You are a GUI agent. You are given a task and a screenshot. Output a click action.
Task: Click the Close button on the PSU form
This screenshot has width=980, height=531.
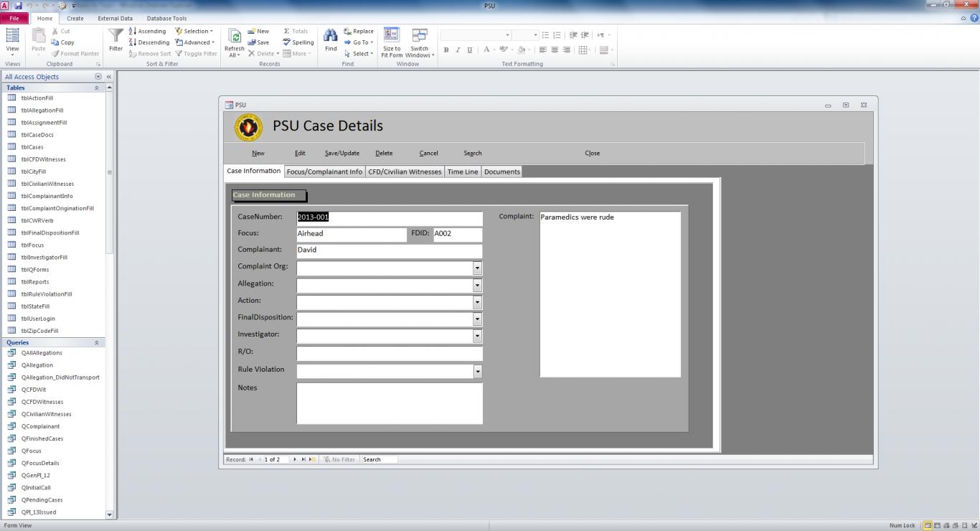point(592,153)
